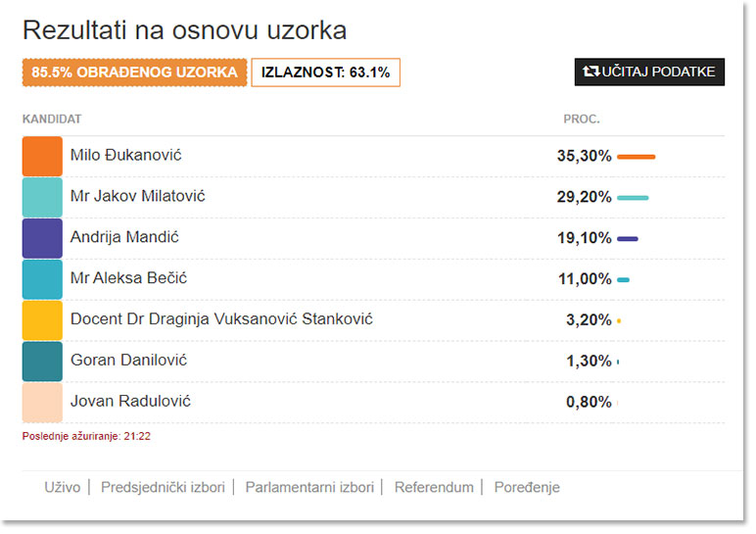Click the 85.5% obrađenog uzorka badge
This screenshot has height=534, width=756.
[x=134, y=73]
